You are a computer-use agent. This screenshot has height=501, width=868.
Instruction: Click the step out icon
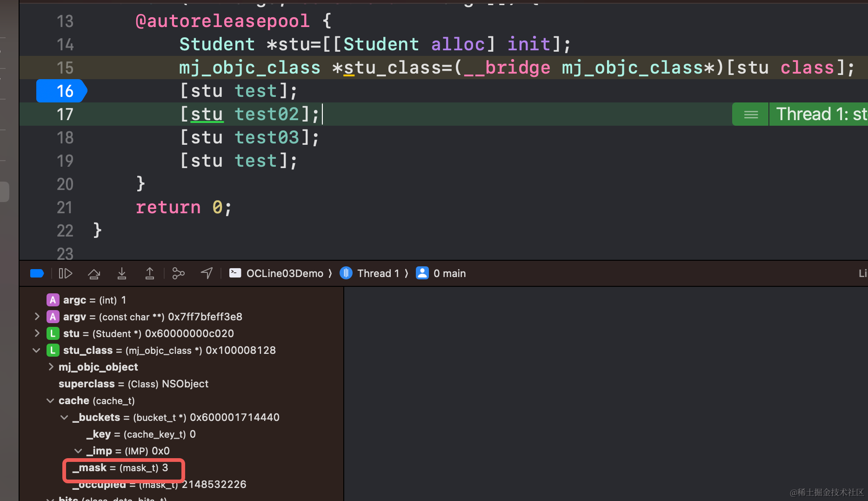[150, 273]
